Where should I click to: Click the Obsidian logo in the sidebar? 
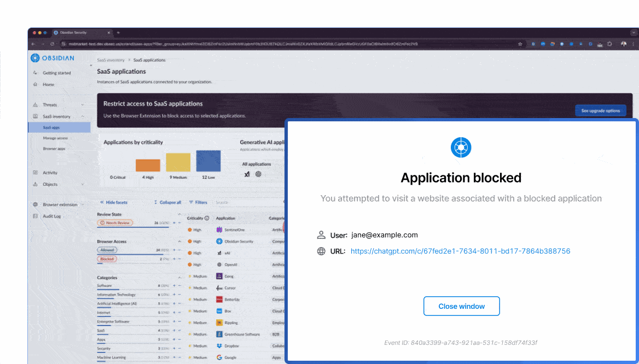tap(53, 58)
